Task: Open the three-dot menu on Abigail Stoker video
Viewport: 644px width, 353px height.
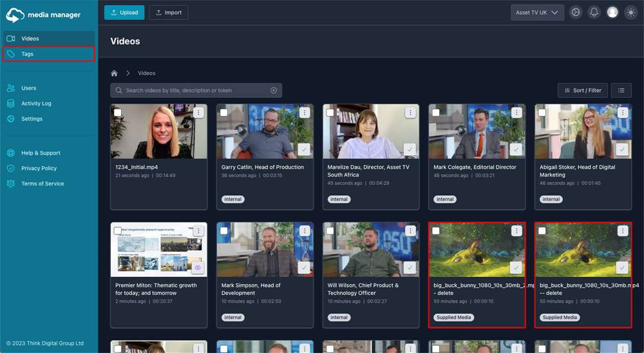Action: pyautogui.click(x=623, y=113)
